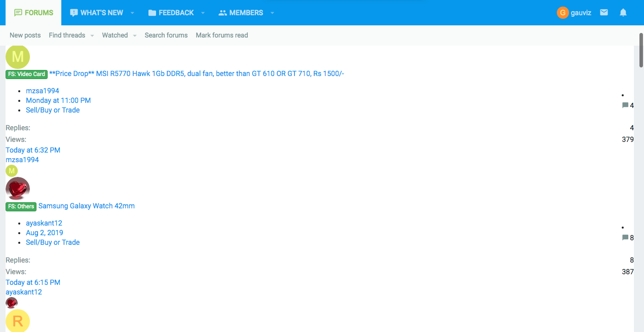644x332 pixels.
Task: Expand the Find threads dropdown arrow
Action: [92, 35]
